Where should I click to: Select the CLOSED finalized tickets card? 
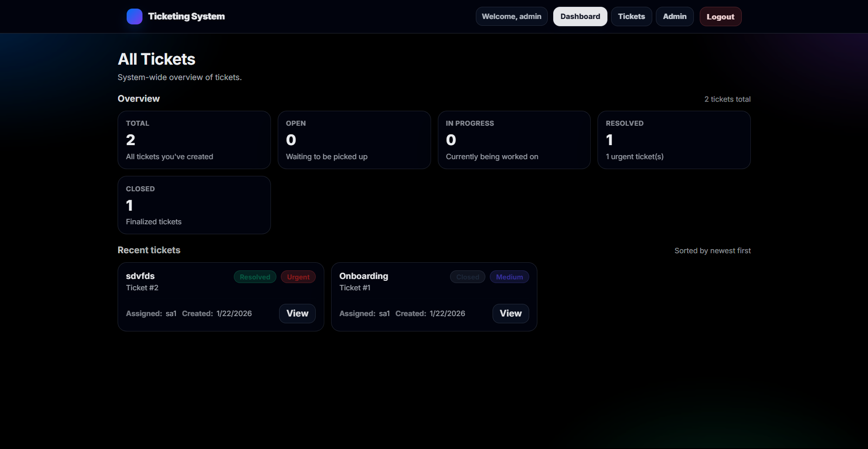[194, 204]
